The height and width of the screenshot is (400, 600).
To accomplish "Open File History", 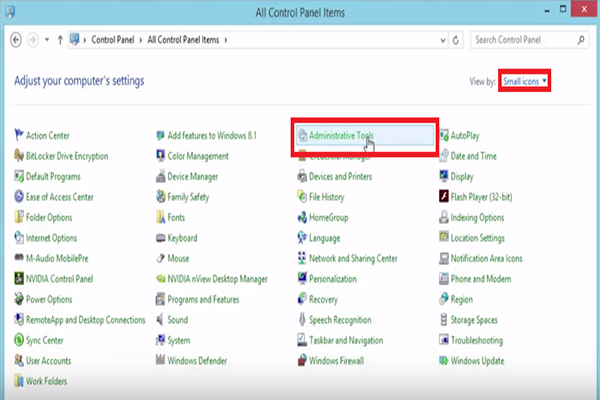I will click(x=326, y=197).
